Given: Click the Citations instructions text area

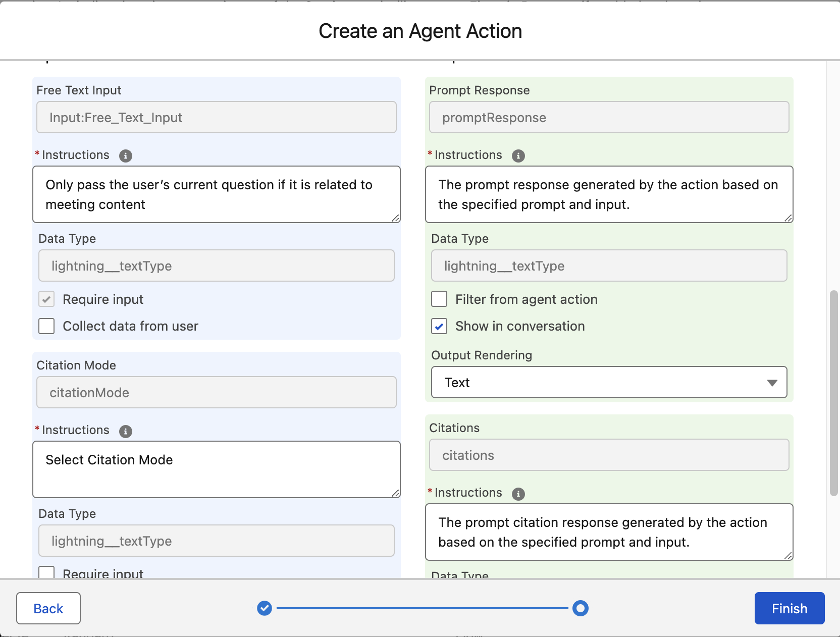Looking at the screenshot, I should (609, 532).
